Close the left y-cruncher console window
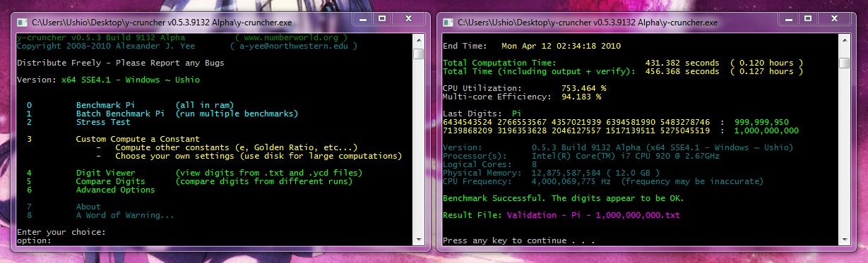 click(x=408, y=19)
